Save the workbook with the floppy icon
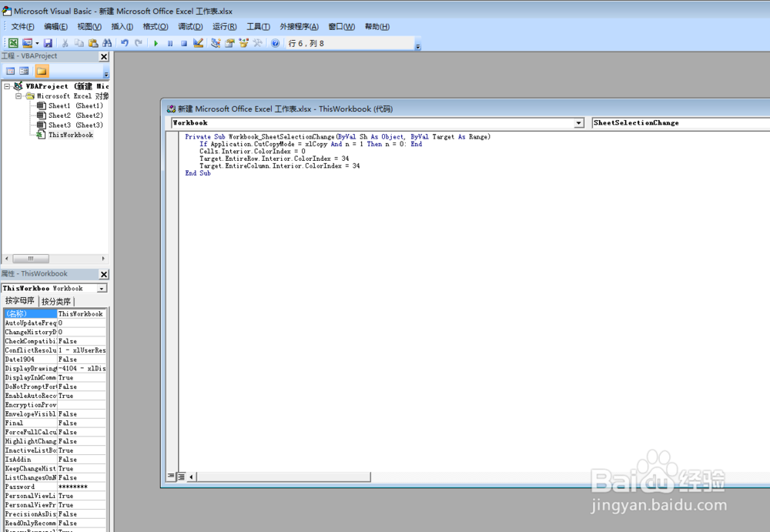770x532 pixels. click(x=48, y=43)
